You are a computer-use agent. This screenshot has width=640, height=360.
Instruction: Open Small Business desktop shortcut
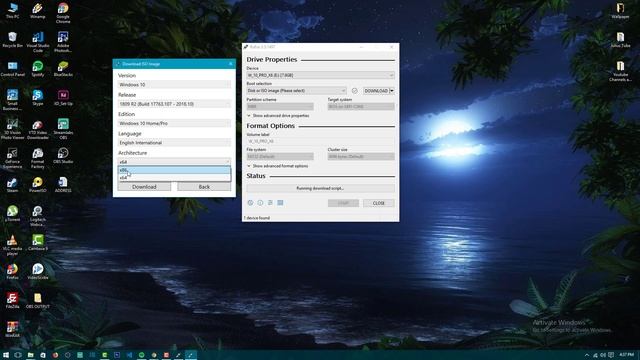(x=12, y=100)
